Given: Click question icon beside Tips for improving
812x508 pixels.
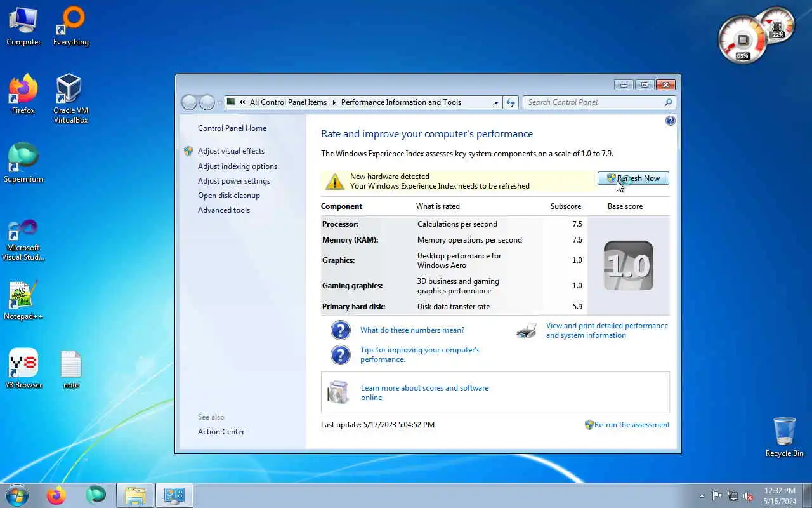Looking at the screenshot, I should coord(341,354).
